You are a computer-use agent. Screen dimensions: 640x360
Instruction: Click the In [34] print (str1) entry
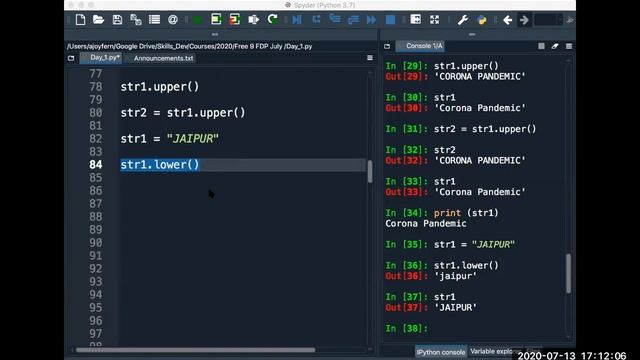pos(442,213)
